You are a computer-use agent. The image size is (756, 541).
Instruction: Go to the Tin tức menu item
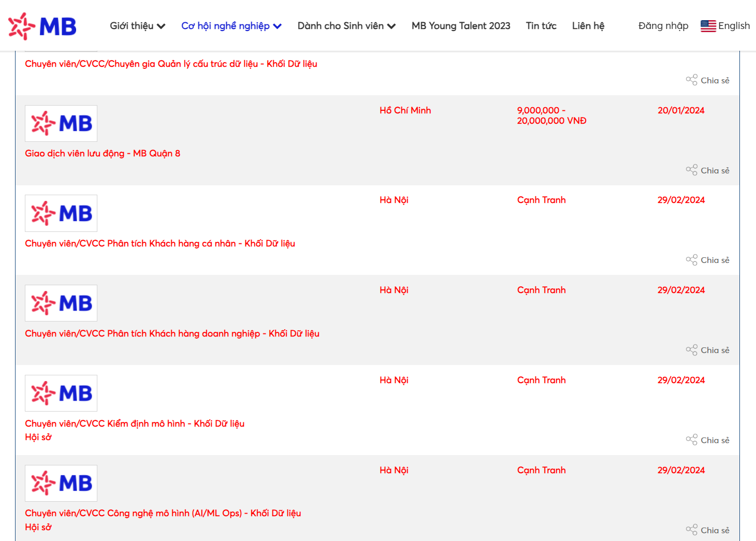(x=541, y=26)
